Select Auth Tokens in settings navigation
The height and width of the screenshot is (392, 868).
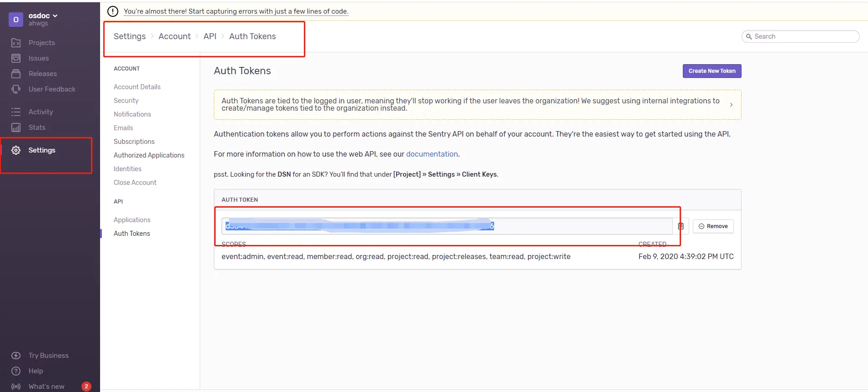coord(132,234)
